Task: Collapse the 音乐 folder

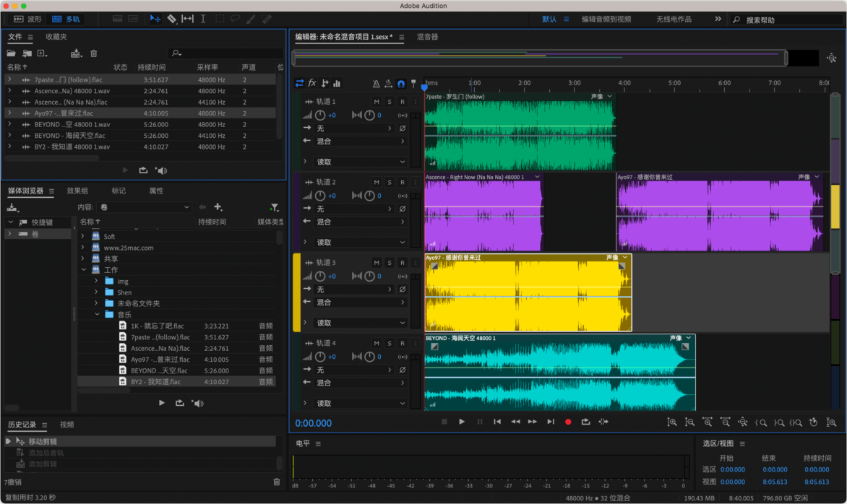Action: pos(98,315)
